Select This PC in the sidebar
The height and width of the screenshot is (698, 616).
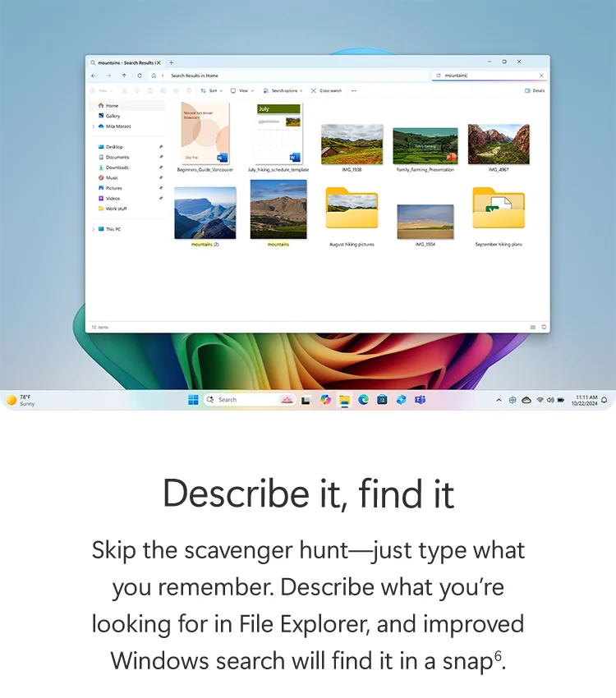click(x=113, y=229)
